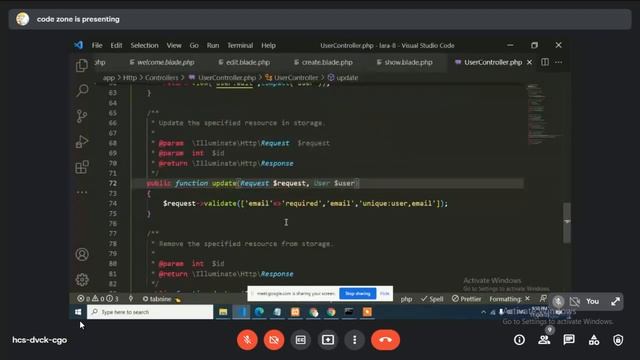
Task: Click line 74 validate code text
Action: click(305, 203)
